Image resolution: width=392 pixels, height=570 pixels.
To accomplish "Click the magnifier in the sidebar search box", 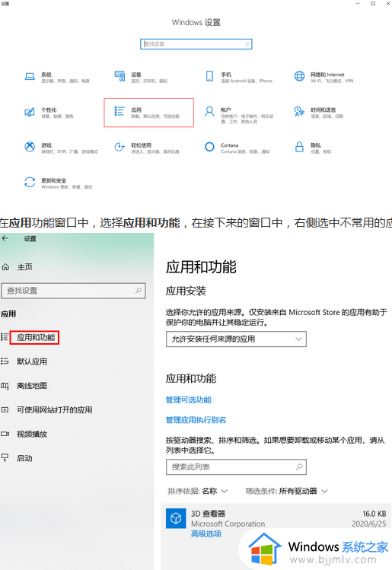I will 139,291.
